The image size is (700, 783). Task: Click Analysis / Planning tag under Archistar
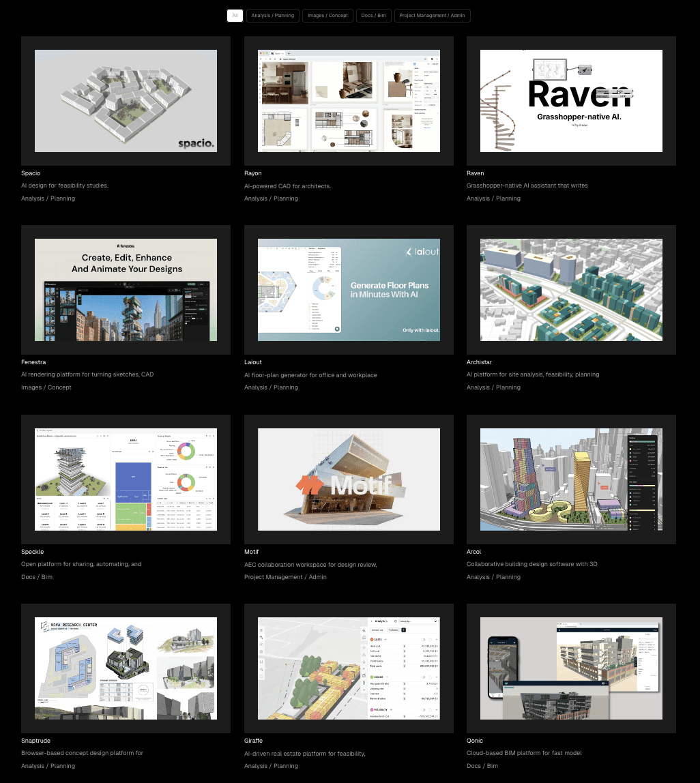(493, 387)
